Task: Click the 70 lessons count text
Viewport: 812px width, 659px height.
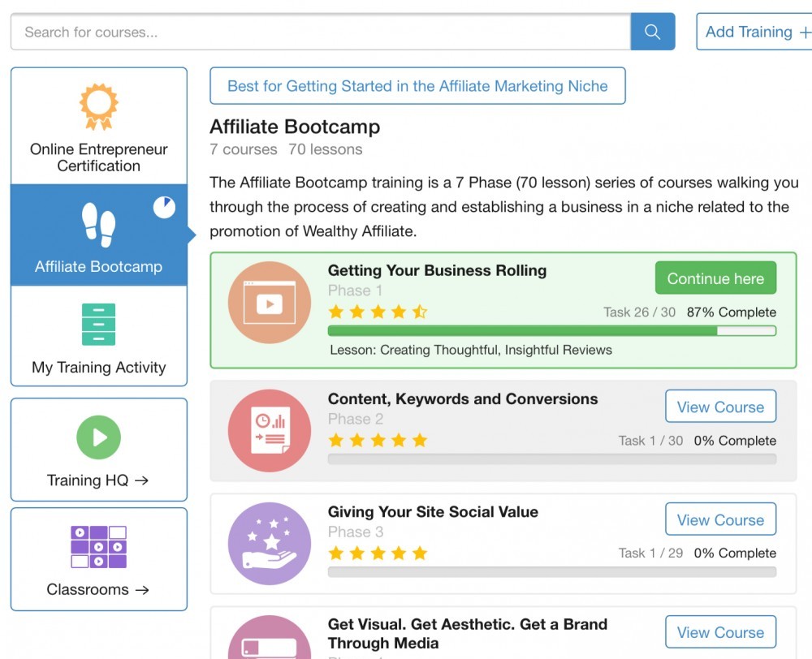Action: [x=326, y=149]
